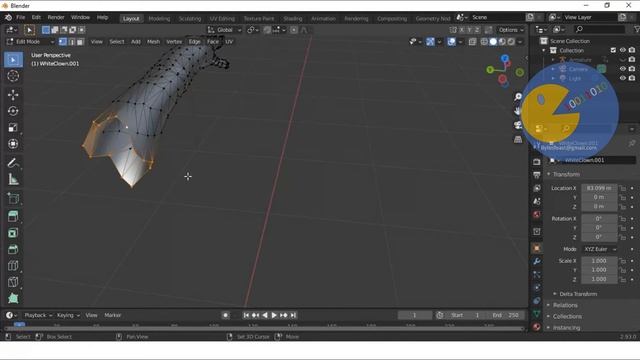Open Playback dropdown in timeline
Image resolution: width=640 pixels, height=360 pixels.
(x=38, y=315)
